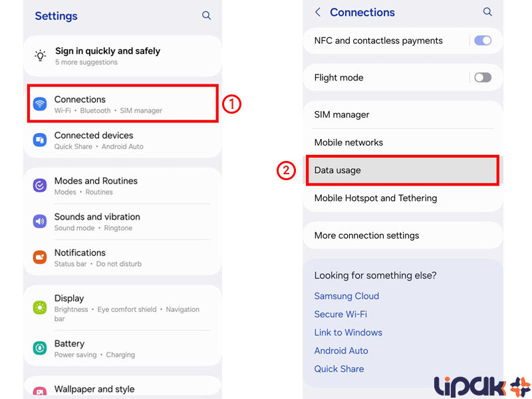Viewport: 532px width, 399px height.
Task: Open search in the Settings screen
Action: coord(206,15)
